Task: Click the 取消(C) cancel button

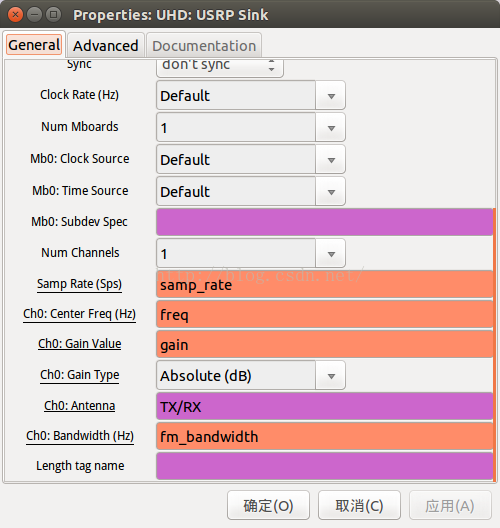Action: click(x=359, y=505)
